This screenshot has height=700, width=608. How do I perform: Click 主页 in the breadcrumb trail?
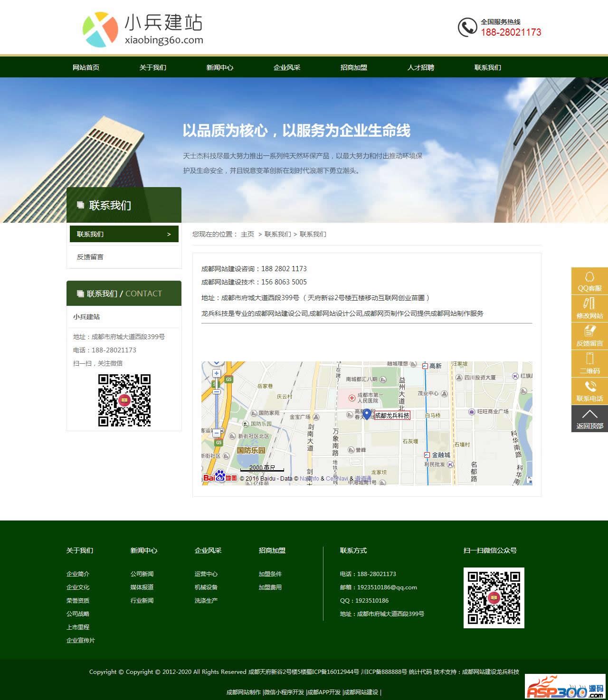pyautogui.click(x=247, y=234)
